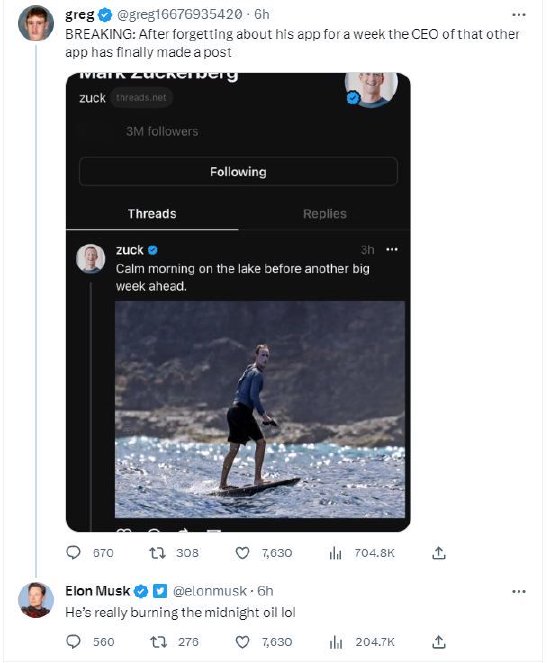The image size is (550, 663).
Task: Retweet Elon Musk's midnight oil reply
Action: click(x=158, y=642)
